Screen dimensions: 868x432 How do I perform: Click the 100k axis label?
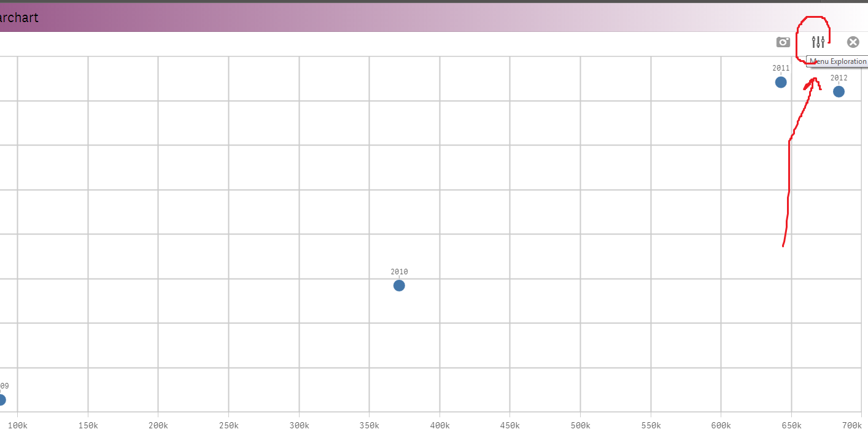pos(17,425)
